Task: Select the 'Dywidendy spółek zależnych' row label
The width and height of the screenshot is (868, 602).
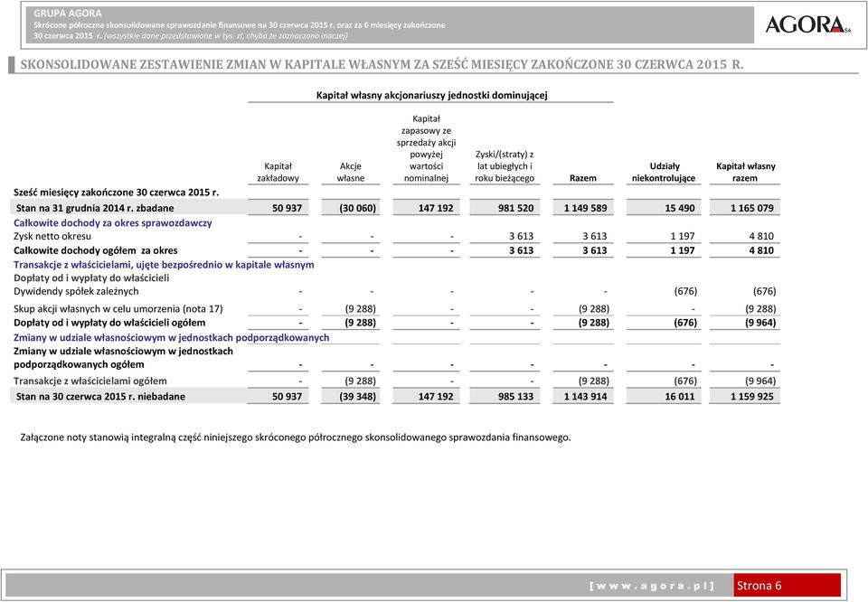Action: click(x=76, y=291)
